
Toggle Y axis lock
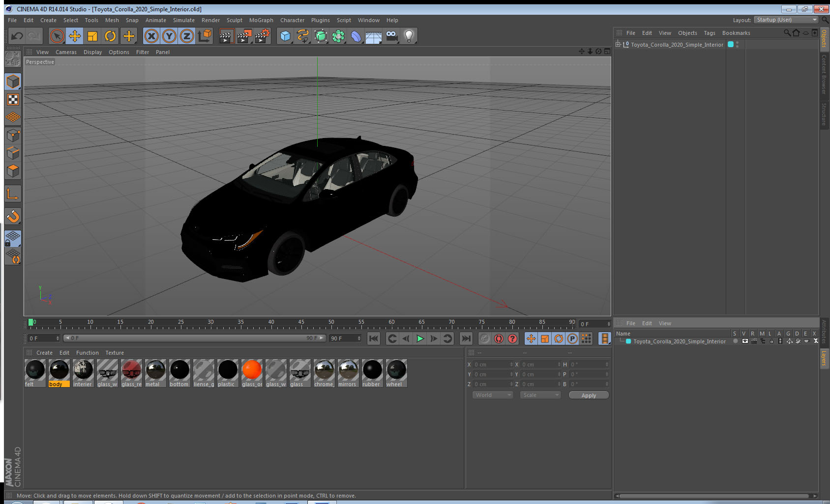point(169,36)
